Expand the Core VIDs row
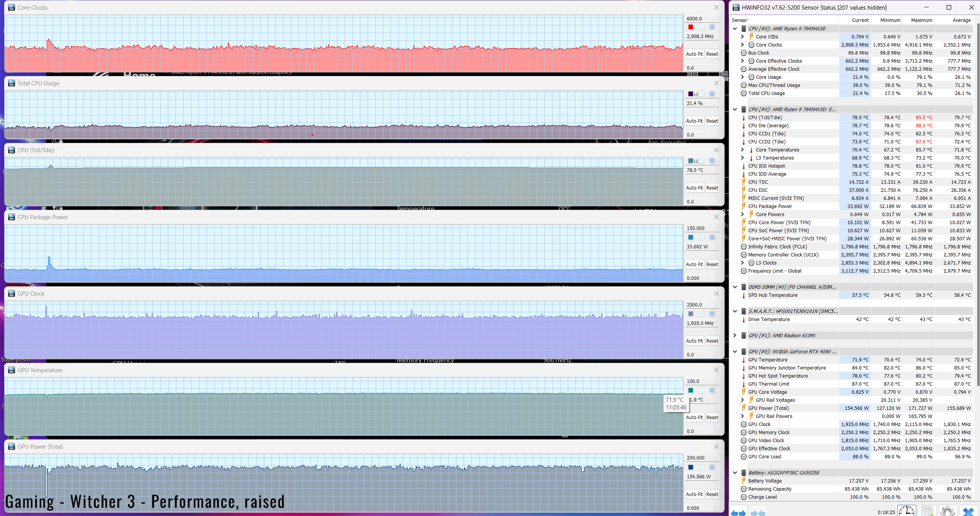This screenshot has width=980, height=516. pos(742,37)
